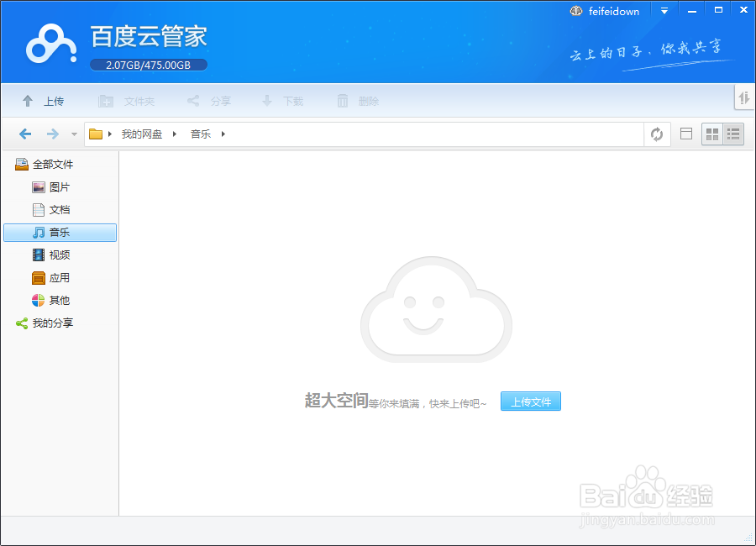Select 我的网盘 in the breadcrumb path
This screenshot has width=756, height=546.
pyautogui.click(x=142, y=134)
